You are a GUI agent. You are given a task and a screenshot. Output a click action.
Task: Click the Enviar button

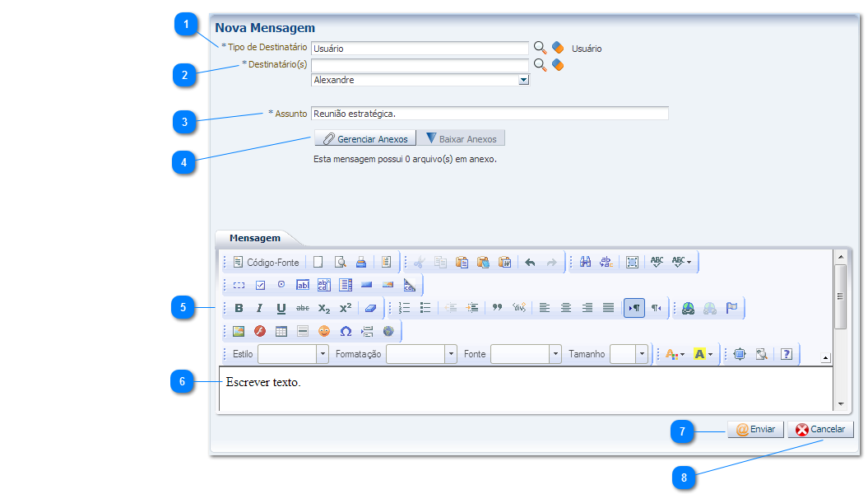[755, 429]
